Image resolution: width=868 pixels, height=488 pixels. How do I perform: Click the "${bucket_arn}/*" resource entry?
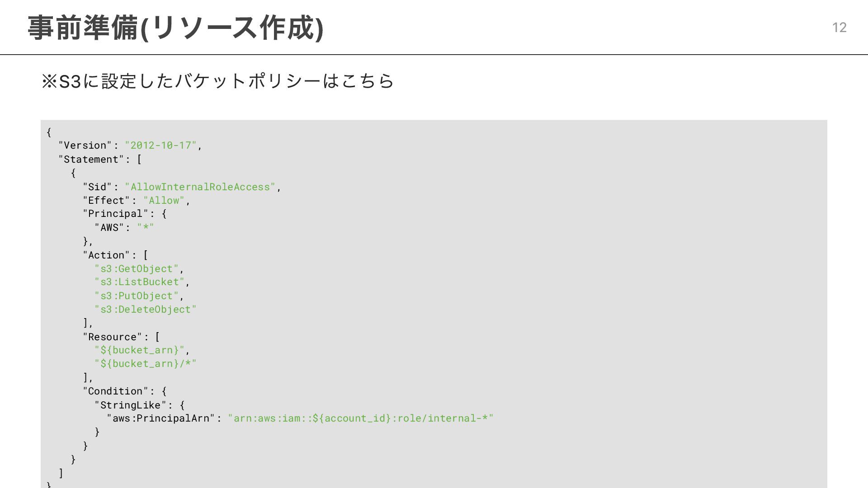tap(146, 364)
